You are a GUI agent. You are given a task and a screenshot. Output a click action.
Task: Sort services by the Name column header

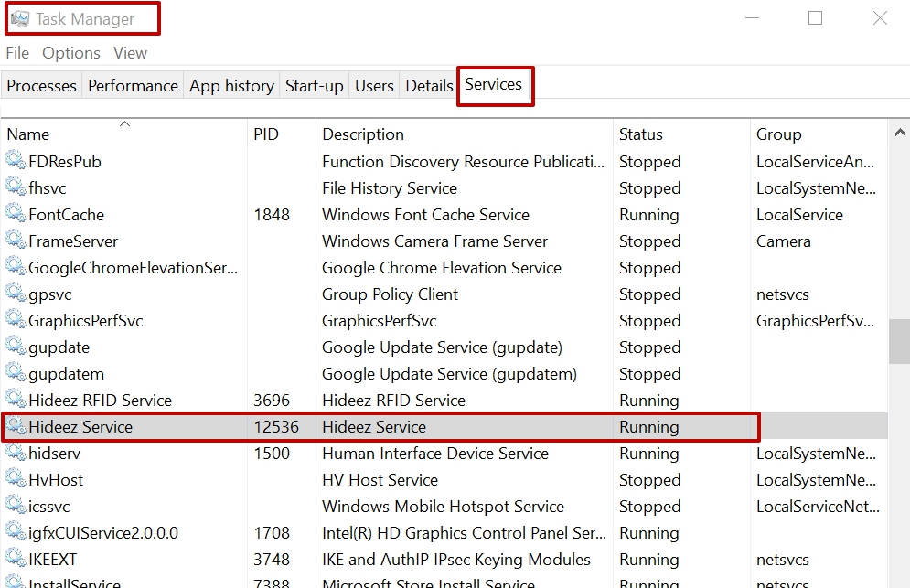click(x=28, y=134)
